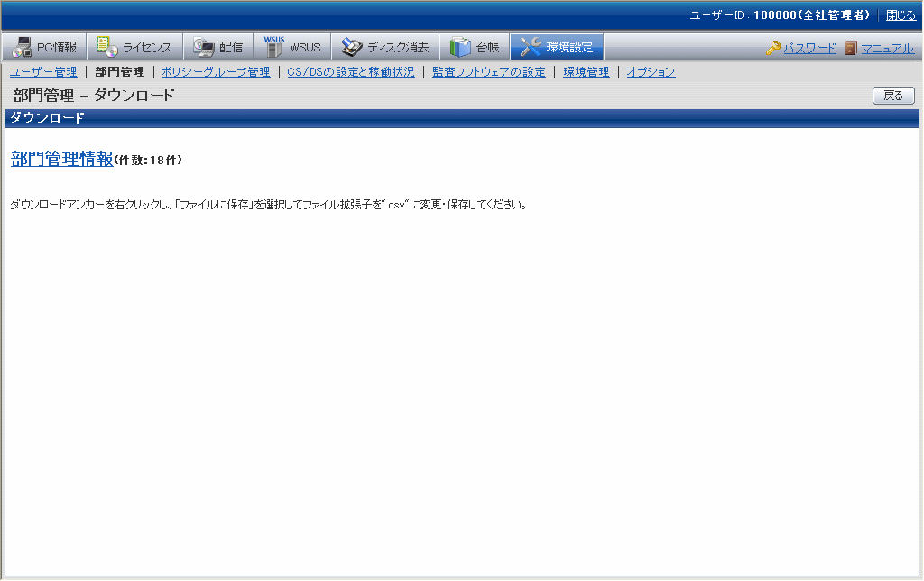Open the 台帳 ledger book icon tab
The height and width of the screenshot is (581, 924).
[475, 47]
